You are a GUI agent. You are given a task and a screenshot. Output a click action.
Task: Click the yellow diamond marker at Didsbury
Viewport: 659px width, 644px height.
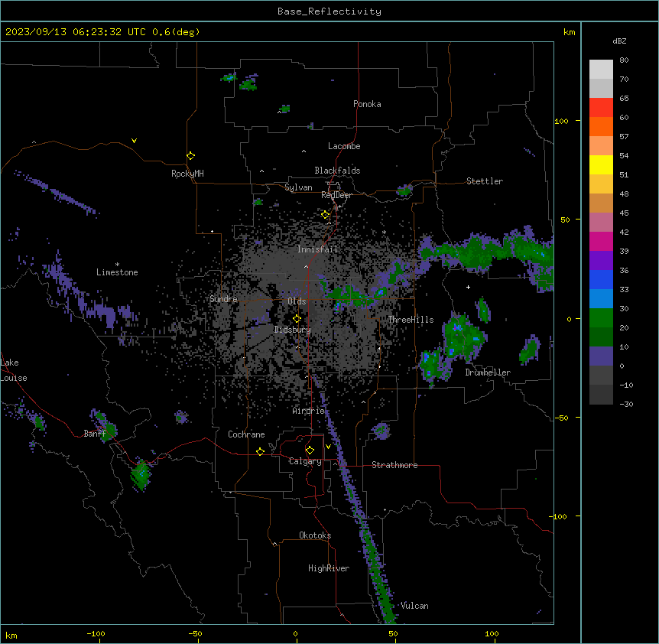pyautogui.click(x=297, y=319)
